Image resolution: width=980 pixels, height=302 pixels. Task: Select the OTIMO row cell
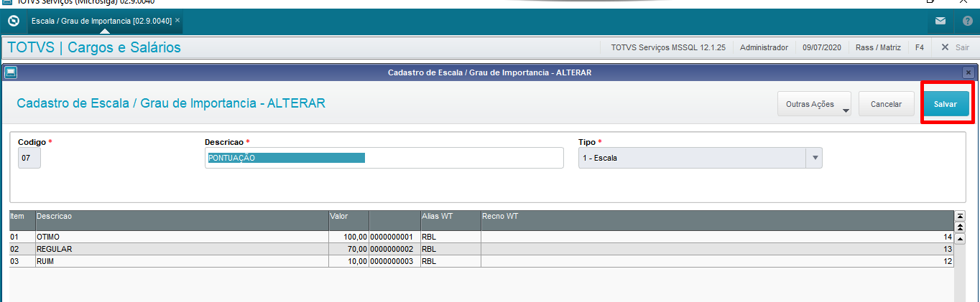pyautogui.click(x=182, y=237)
